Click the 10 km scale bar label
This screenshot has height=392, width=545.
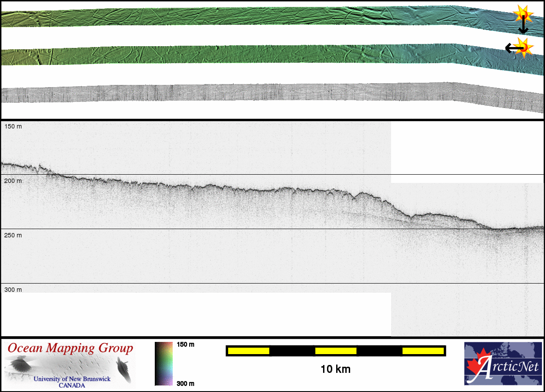(335, 369)
